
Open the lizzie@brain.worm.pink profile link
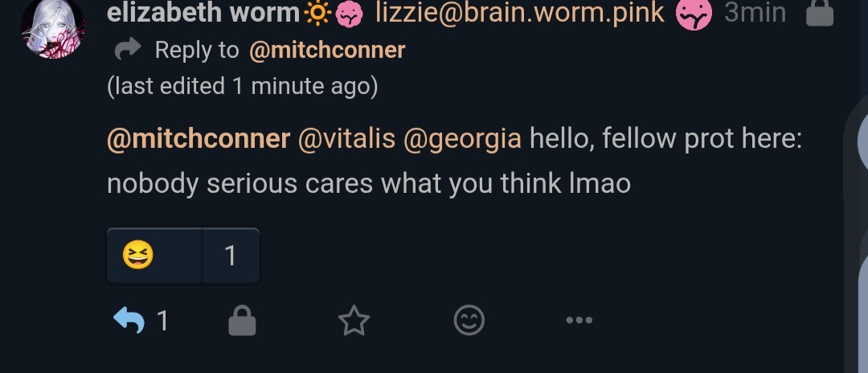click(520, 12)
